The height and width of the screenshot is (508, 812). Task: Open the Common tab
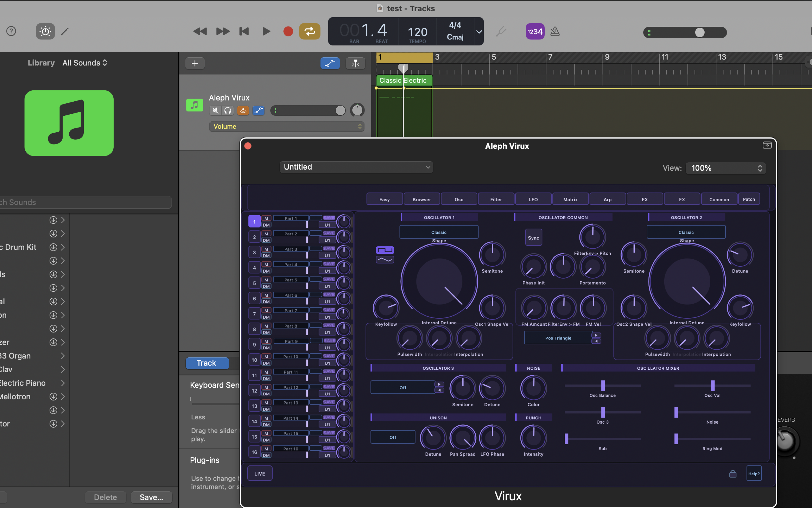[719, 199]
